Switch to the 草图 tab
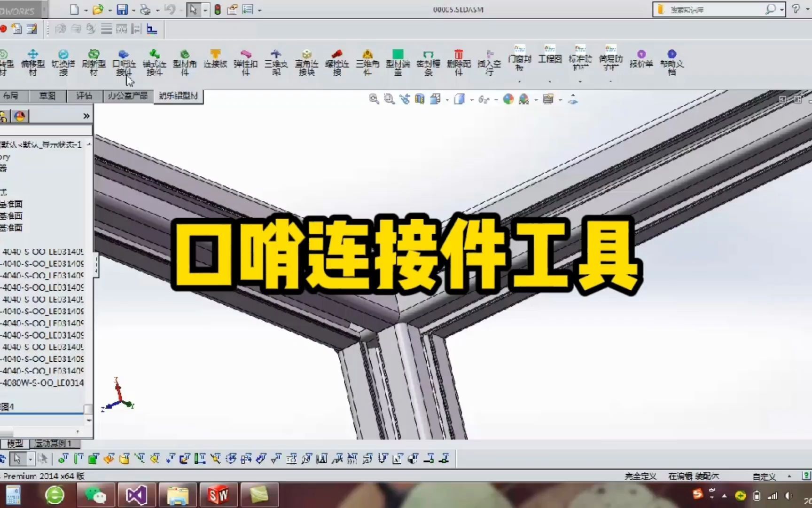This screenshot has height=508, width=812. coord(47,96)
